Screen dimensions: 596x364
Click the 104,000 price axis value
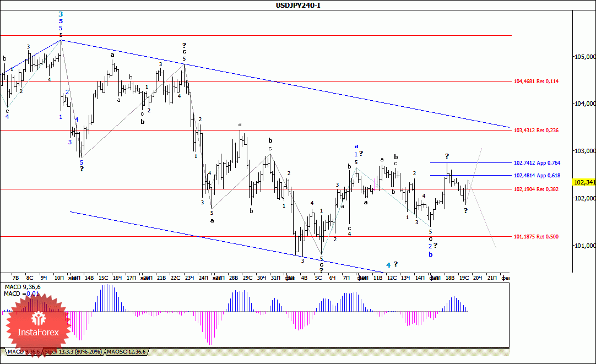coord(584,104)
